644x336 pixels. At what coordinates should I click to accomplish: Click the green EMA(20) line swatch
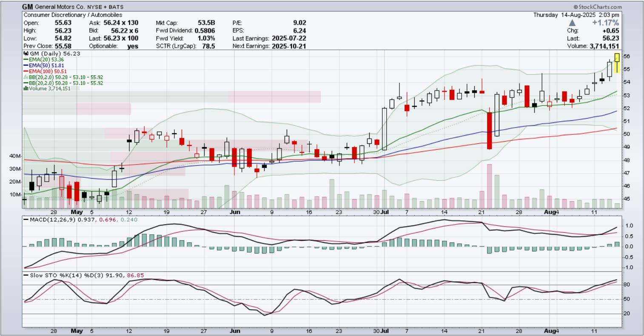tap(26, 60)
